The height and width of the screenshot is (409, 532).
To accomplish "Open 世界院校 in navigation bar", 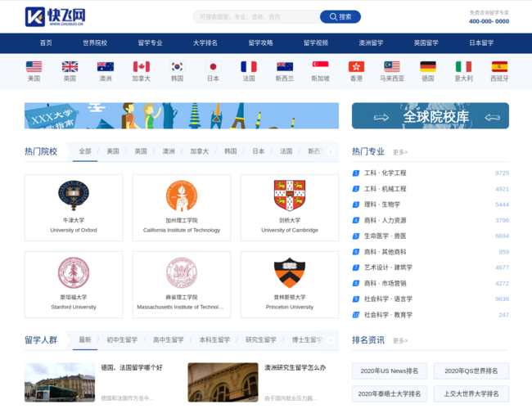I will point(95,43).
